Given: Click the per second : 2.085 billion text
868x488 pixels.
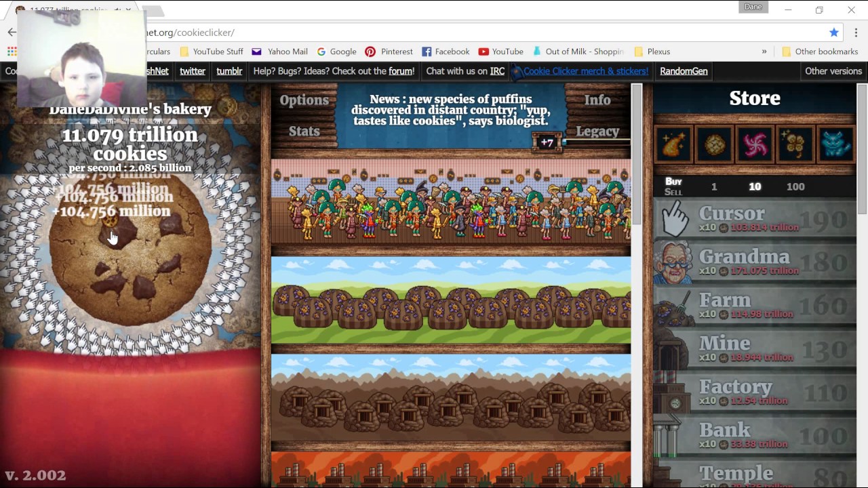Looking at the screenshot, I should point(130,168).
